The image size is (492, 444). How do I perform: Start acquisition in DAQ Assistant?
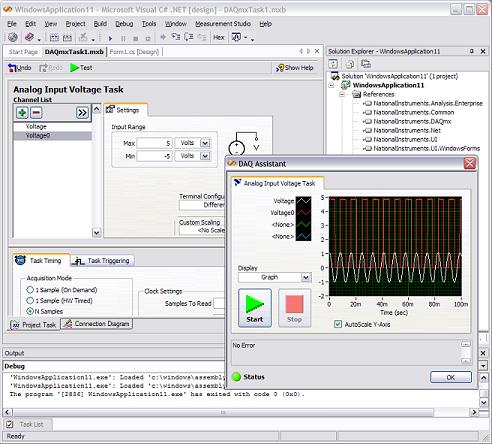click(255, 308)
